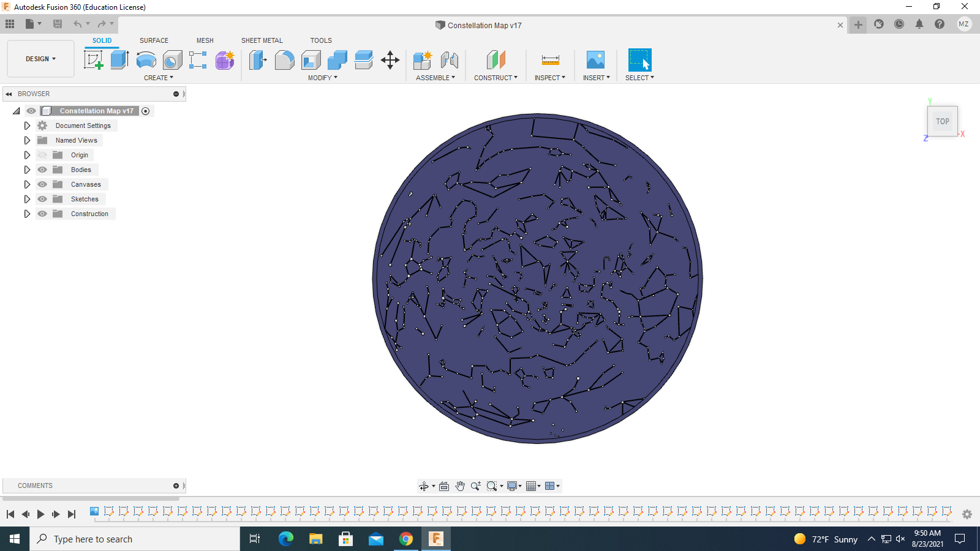Hide the Canvases folder

(x=42, y=184)
